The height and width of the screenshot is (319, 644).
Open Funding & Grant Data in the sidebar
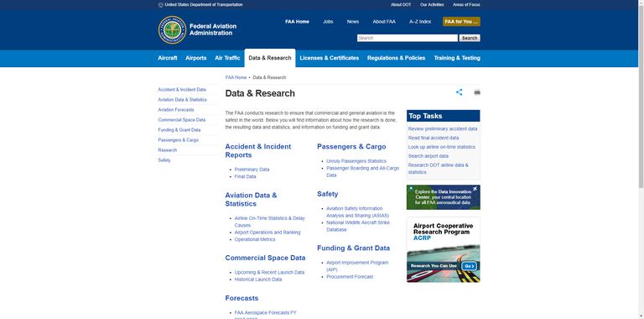pyautogui.click(x=179, y=130)
